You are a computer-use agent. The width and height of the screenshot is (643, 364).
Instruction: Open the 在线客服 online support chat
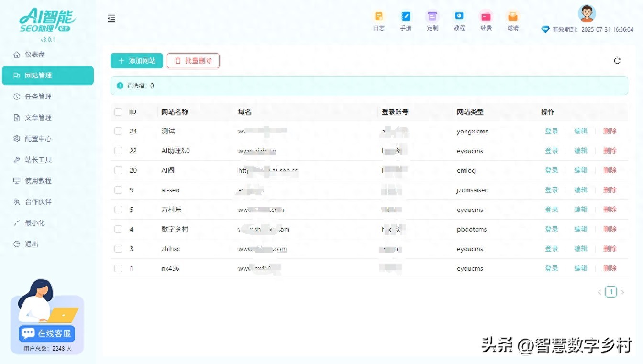(x=47, y=333)
